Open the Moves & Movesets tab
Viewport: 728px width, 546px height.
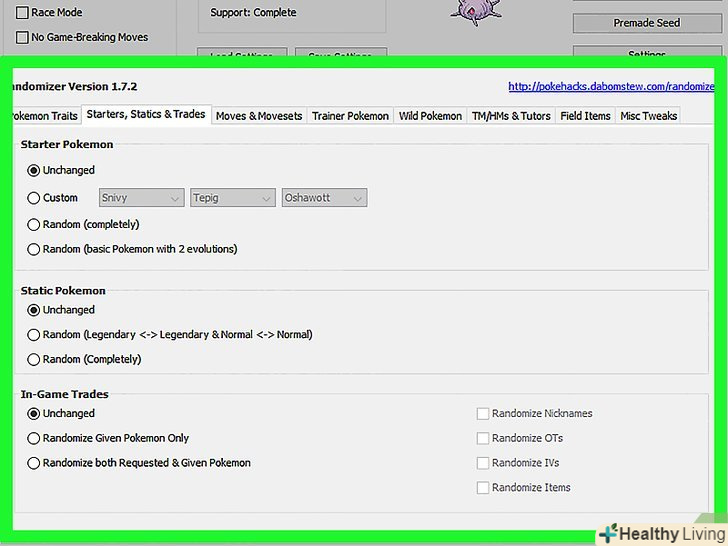tap(259, 116)
